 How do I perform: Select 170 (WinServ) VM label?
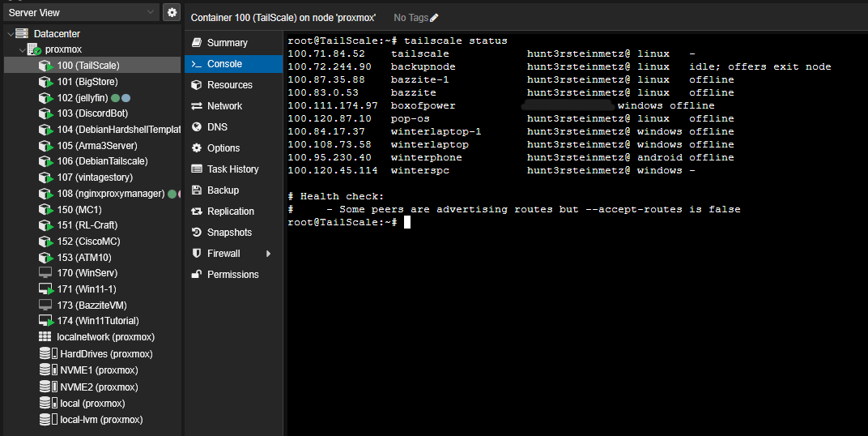(87, 273)
